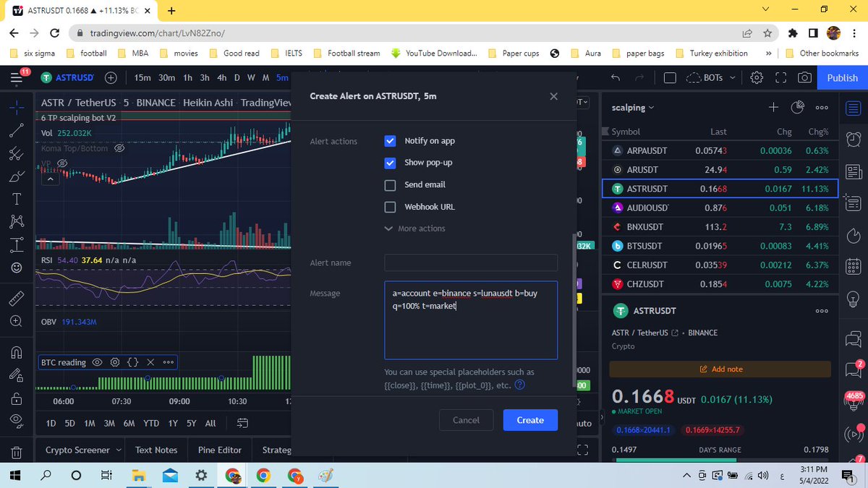Open taskbar File Explorer
Viewport: 868px width, 488px height.
[x=138, y=475]
